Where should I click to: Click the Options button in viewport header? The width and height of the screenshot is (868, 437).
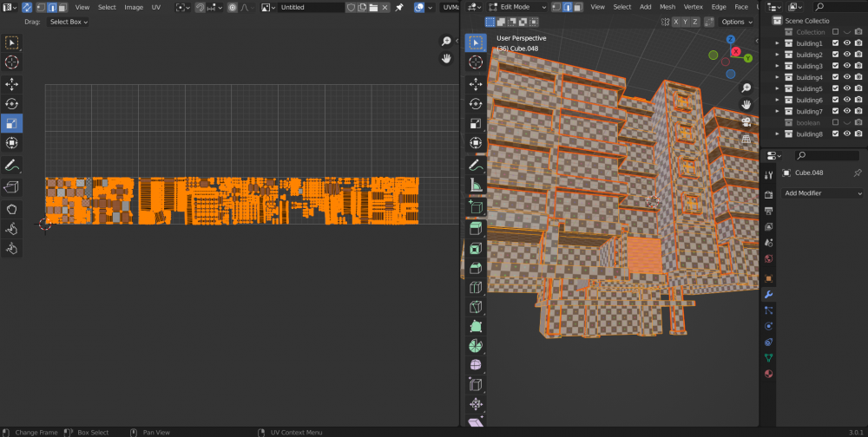(x=736, y=22)
